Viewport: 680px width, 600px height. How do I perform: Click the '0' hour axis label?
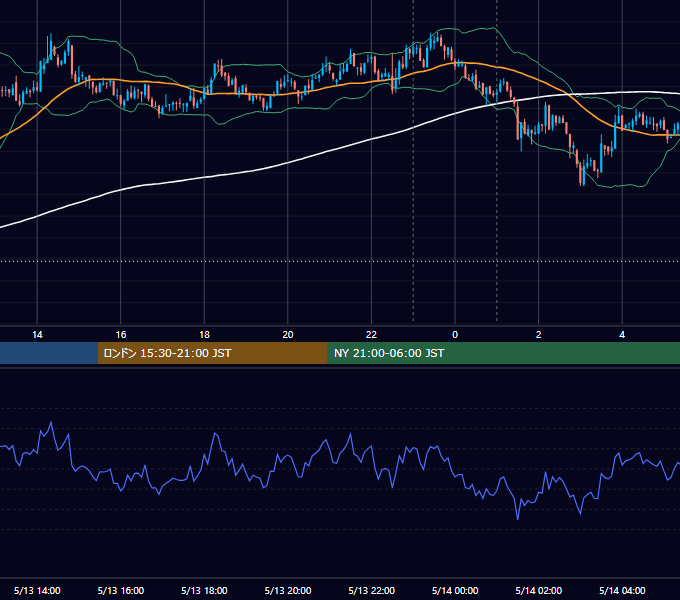455,335
